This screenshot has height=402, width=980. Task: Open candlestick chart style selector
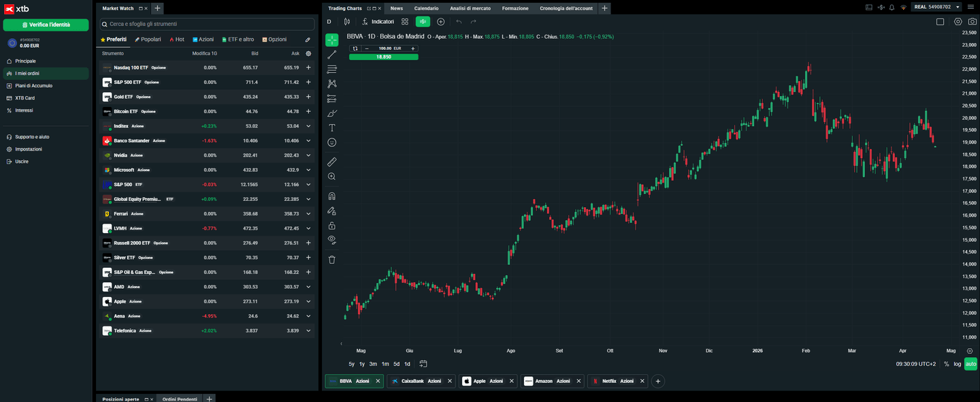tap(346, 22)
